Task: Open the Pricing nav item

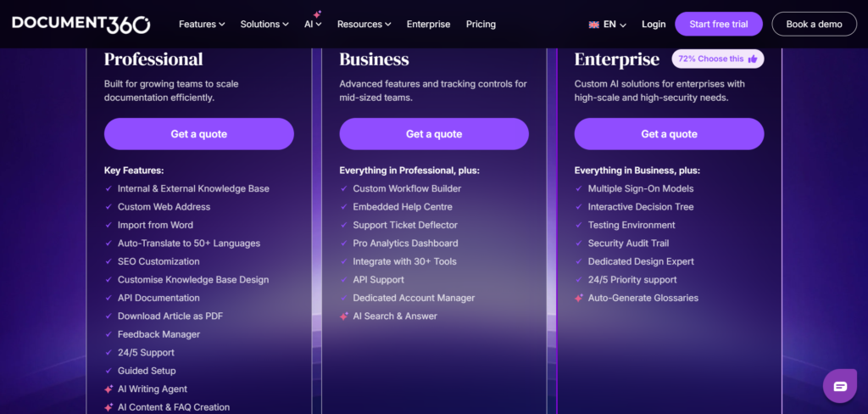Action: coord(481,25)
